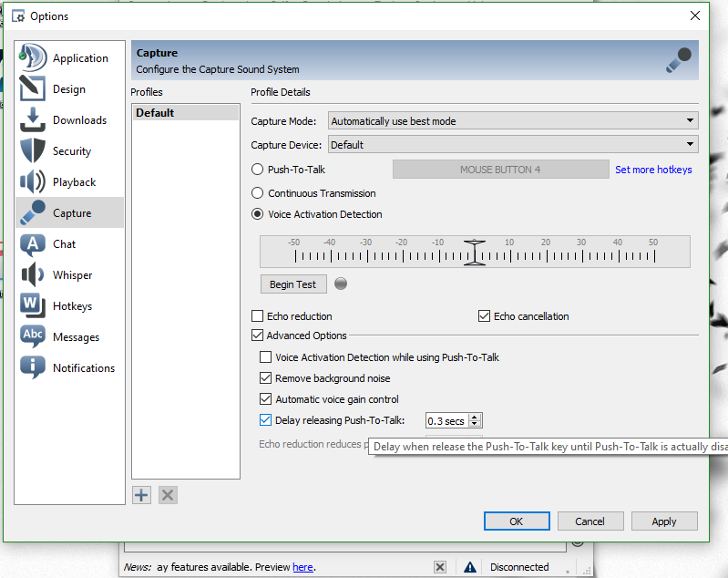
Task: Select the Messages Abc bubble icon
Action: click(33, 335)
